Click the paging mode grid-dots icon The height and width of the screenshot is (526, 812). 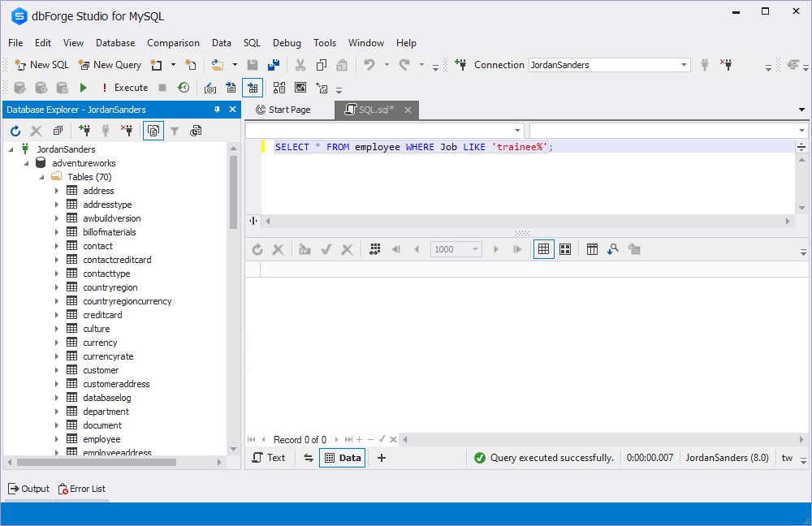click(375, 249)
